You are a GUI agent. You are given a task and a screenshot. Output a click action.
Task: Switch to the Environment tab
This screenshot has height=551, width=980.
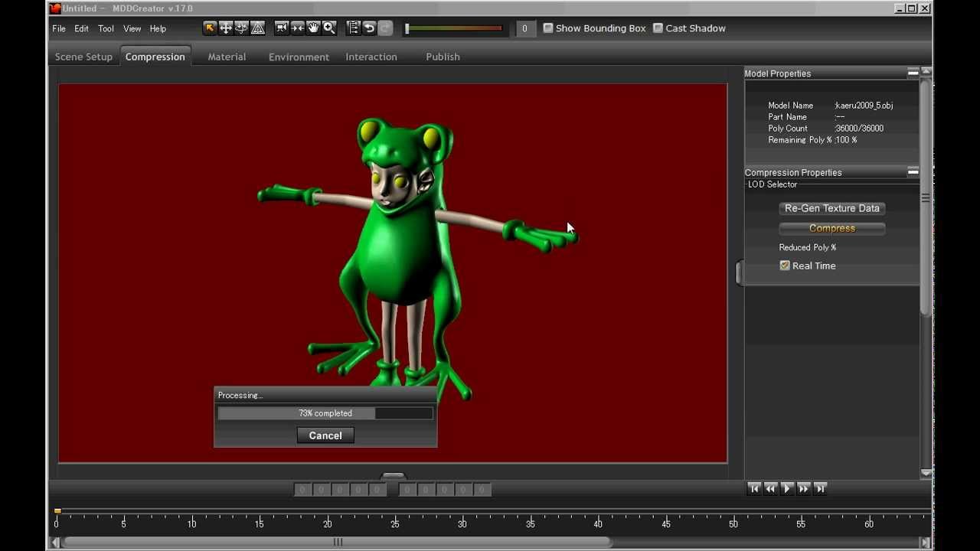tap(299, 57)
